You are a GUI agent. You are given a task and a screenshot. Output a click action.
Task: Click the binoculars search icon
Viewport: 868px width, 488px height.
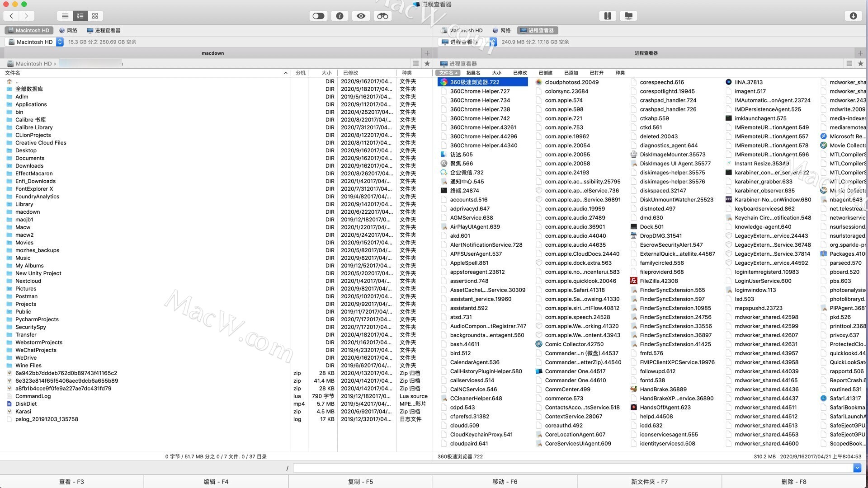click(x=382, y=16)
